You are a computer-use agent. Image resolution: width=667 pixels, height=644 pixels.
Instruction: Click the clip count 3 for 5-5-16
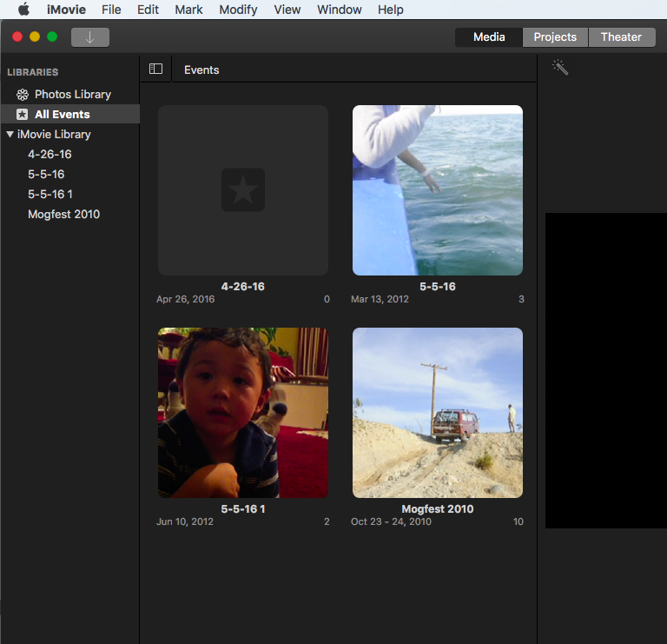click(x=521, y=299)
